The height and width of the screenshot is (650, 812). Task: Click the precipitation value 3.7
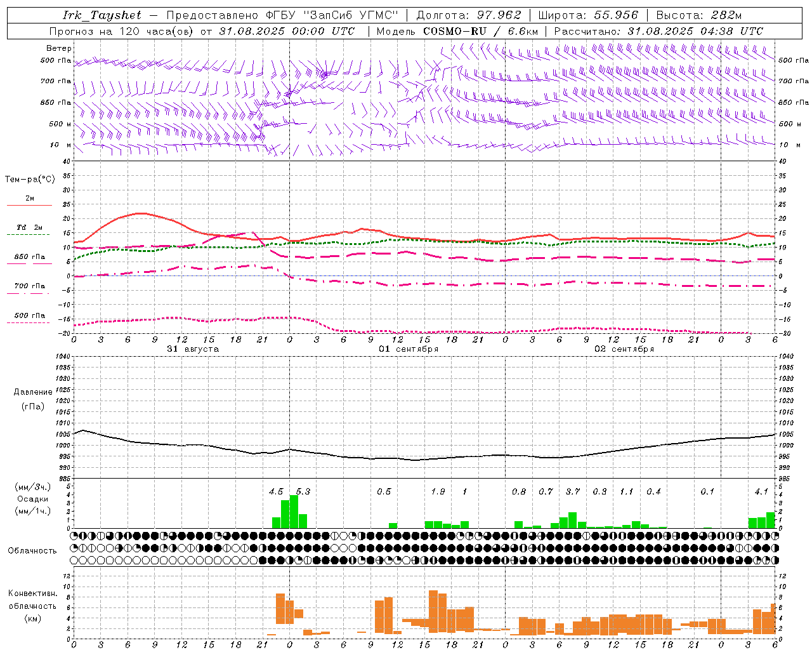pyautogui.click(x=573, y=492)
